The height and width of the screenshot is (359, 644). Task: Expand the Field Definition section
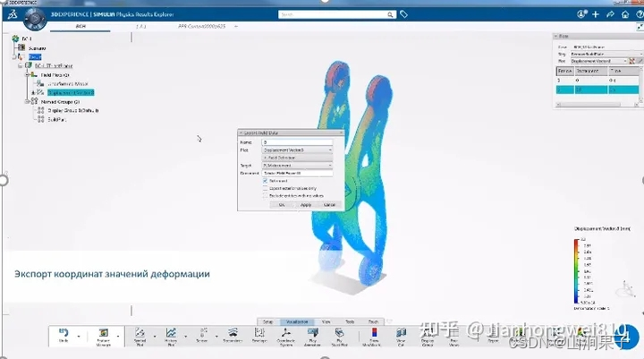click(297, 158)
